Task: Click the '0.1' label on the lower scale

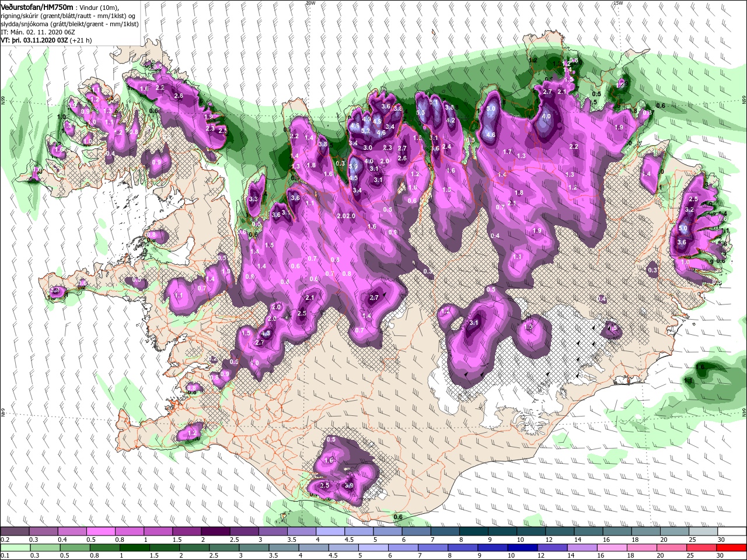Action: (4, 556)
